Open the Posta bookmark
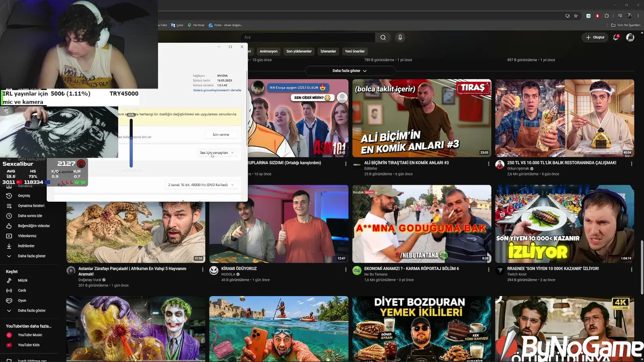 tap(225, 25)
